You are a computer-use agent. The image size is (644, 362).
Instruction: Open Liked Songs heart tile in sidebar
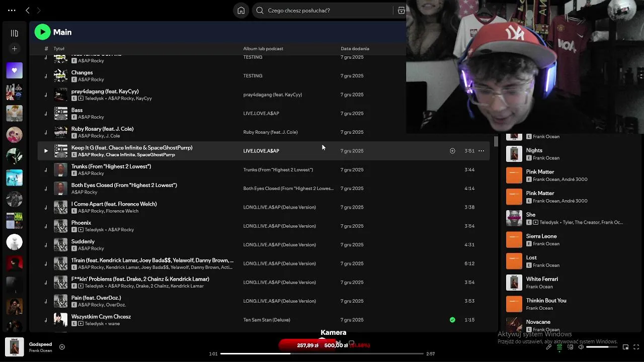click(14, 70)
